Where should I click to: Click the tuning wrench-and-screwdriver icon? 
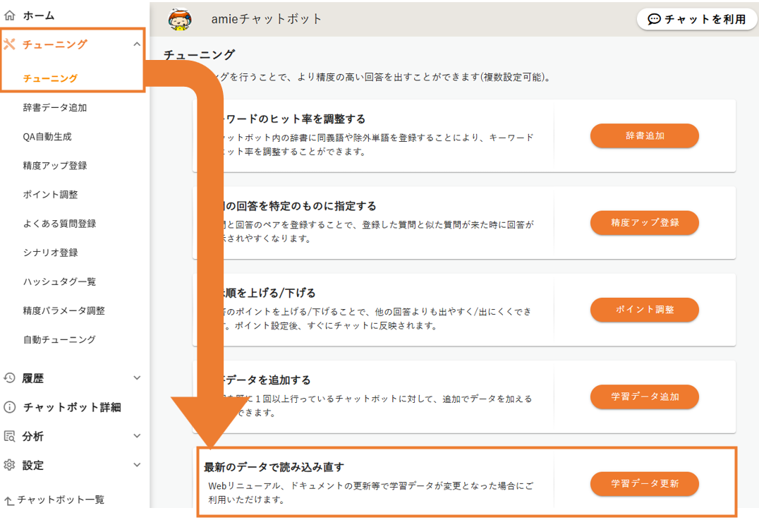tap(10, 44)
